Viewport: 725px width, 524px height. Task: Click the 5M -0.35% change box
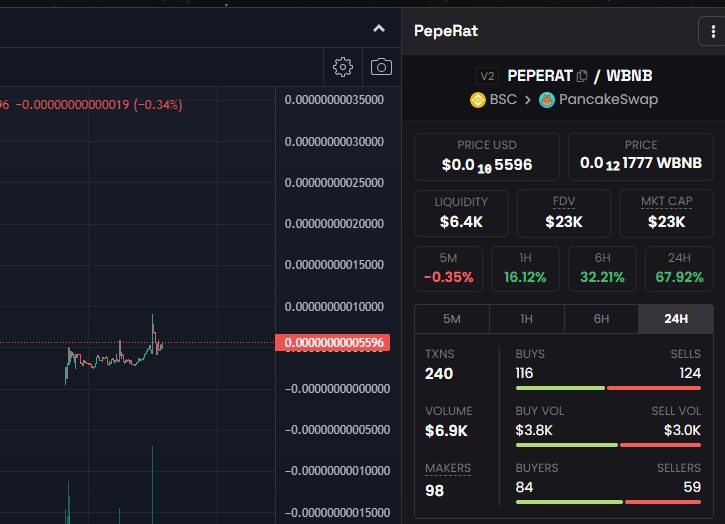tap(449, 269)
